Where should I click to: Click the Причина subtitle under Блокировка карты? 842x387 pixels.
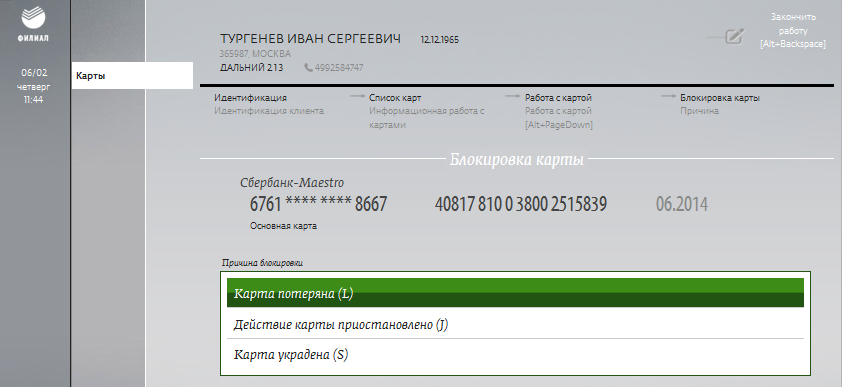(699, 111)
